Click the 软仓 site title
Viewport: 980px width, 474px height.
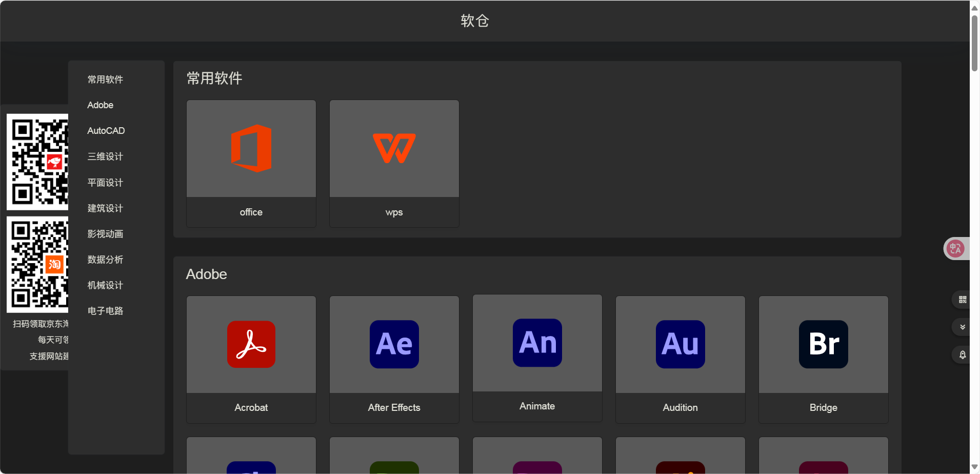click(475, 21)
